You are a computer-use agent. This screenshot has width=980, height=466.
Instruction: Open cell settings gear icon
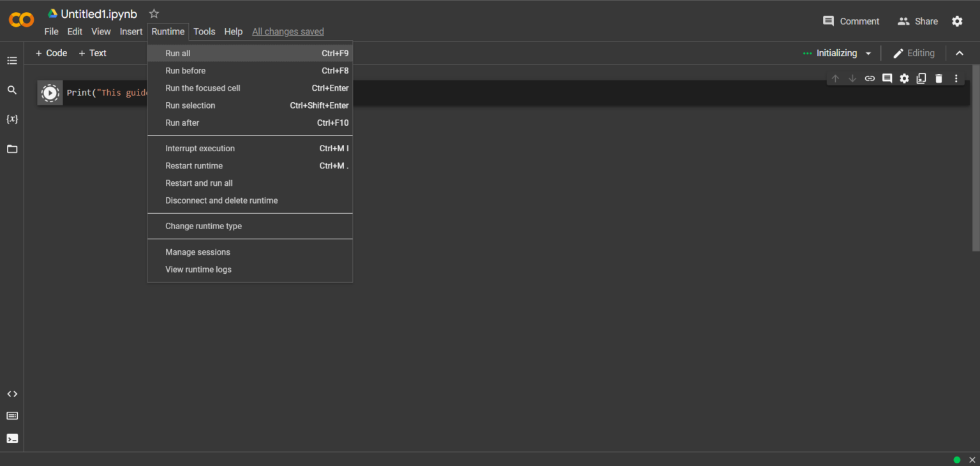[904, 79]
